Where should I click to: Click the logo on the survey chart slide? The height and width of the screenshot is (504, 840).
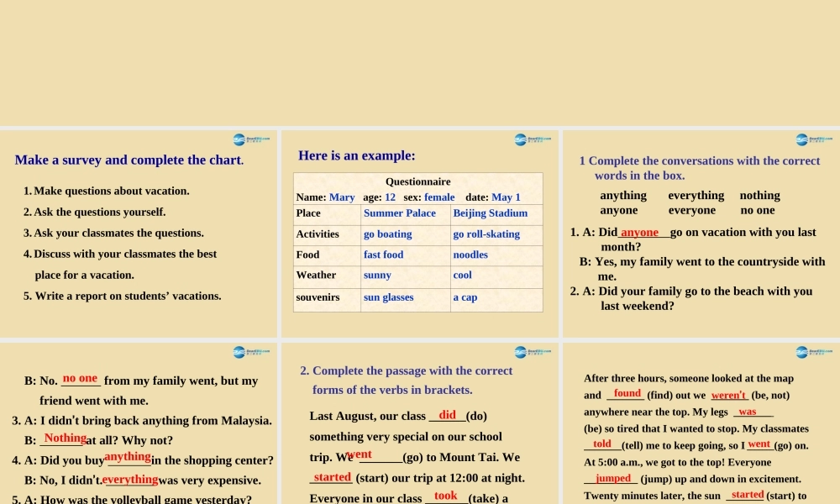251,139
